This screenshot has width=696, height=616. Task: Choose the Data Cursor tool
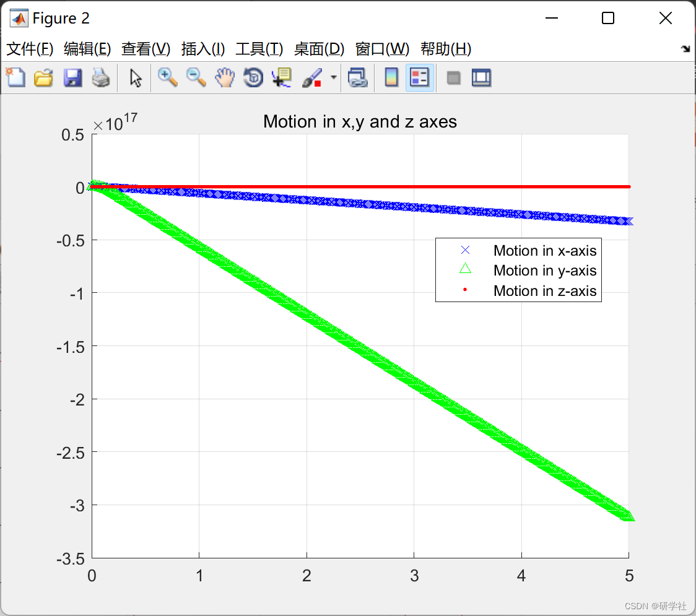coord(282,77)
